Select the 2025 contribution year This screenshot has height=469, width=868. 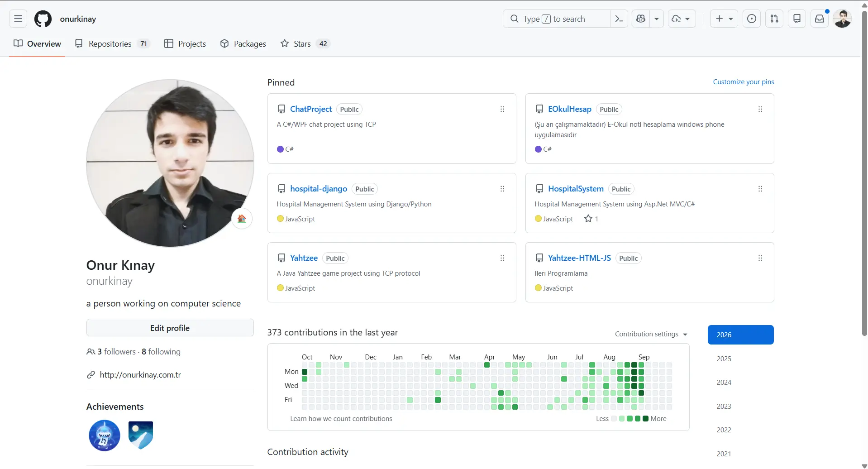tap(741, 359)
